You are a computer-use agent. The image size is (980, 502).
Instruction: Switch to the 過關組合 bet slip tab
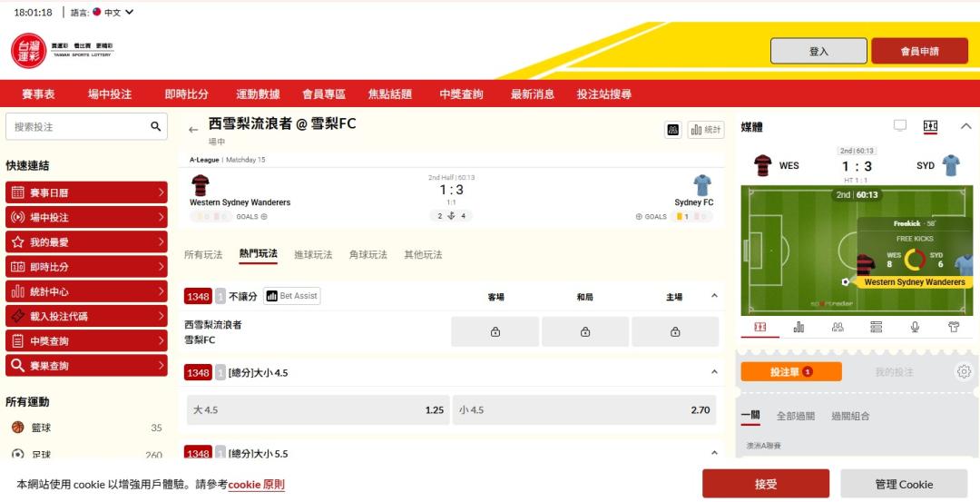coord(850,416)
